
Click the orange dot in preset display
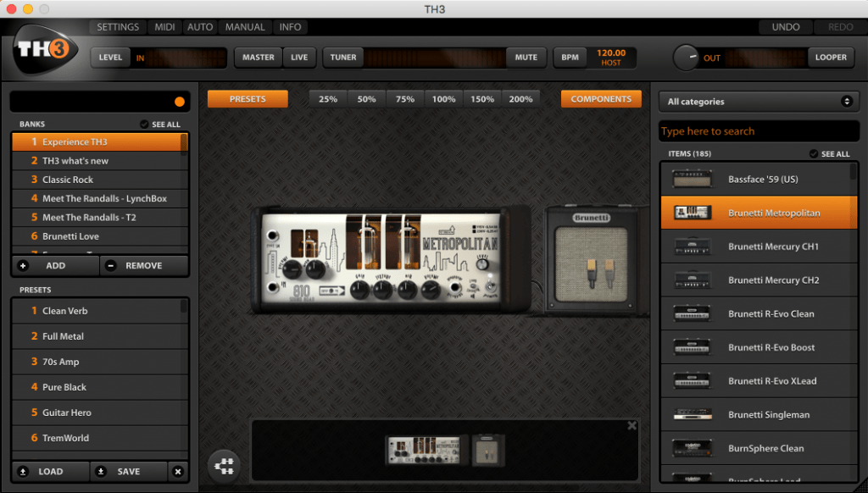180,102
